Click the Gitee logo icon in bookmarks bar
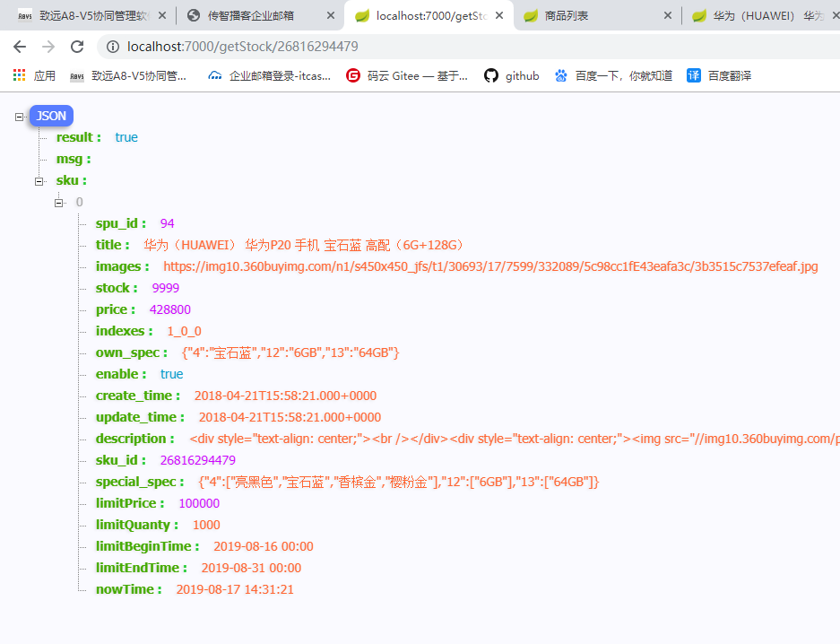The height and width of the screenshot is (644, 840). click(x=353, y=75)
